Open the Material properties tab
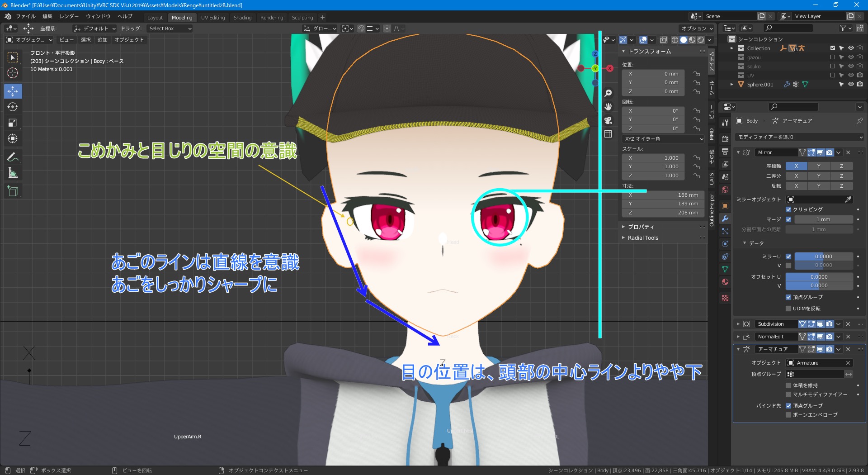The height and width of the screenshot is (475, 868). tap(725, 282)
